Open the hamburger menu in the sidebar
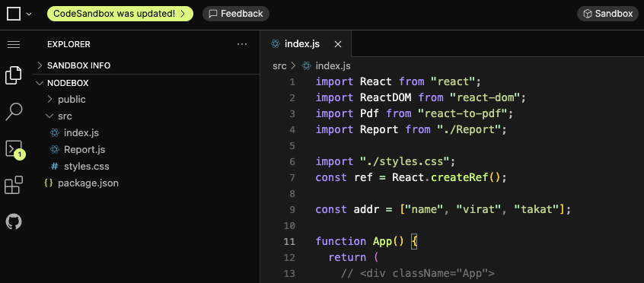 [14, 44]
